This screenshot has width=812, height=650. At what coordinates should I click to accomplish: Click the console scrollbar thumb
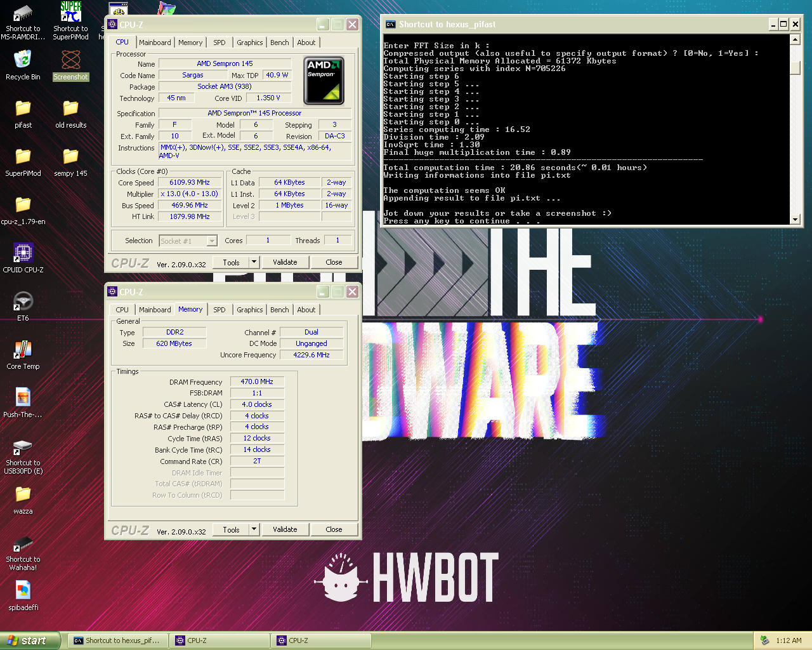795,68
